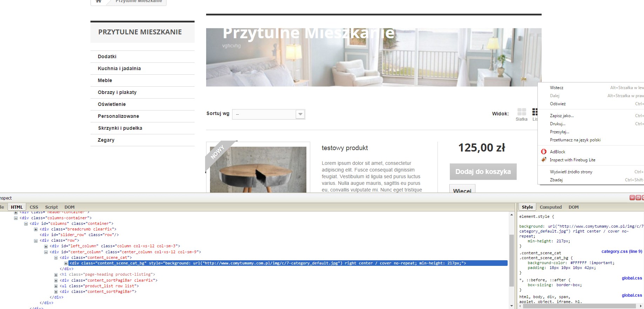Go to Kuchnia i jadalnia category

click(119, 68)
